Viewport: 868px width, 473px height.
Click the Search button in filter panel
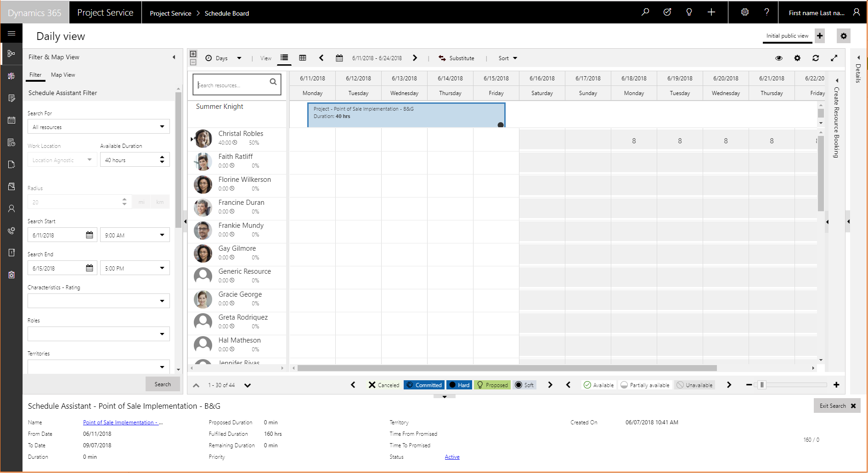click(x=163, y=384)
